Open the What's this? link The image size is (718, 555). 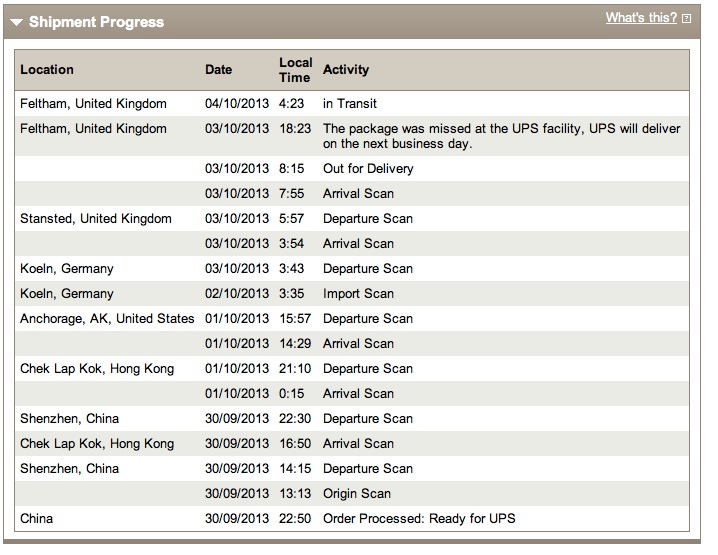[x=641, y=18]
